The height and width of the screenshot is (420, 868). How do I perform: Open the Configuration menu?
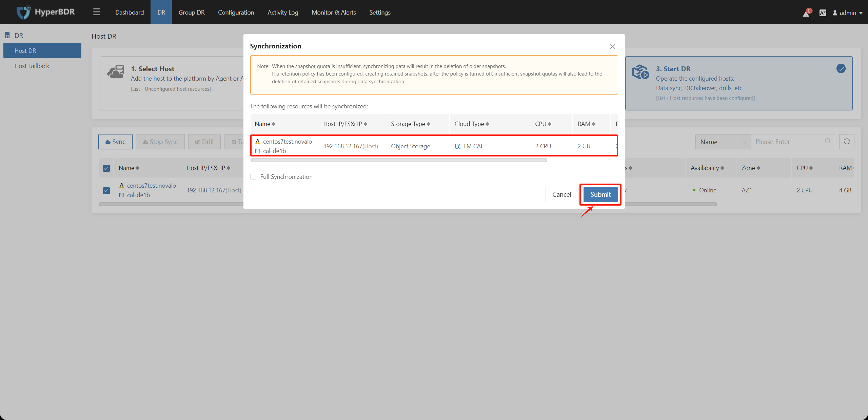(x=236, y=12)
